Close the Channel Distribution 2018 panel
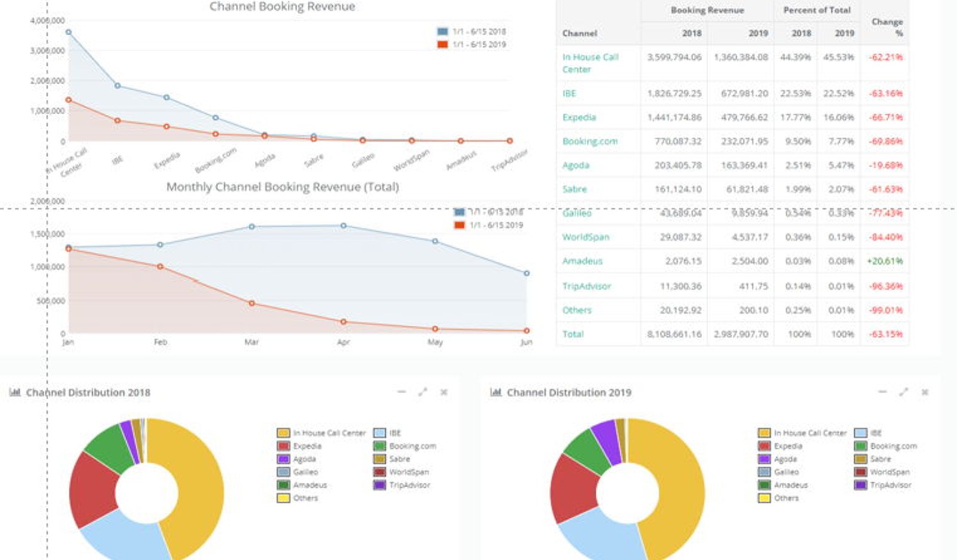 [x=444, y=392]
